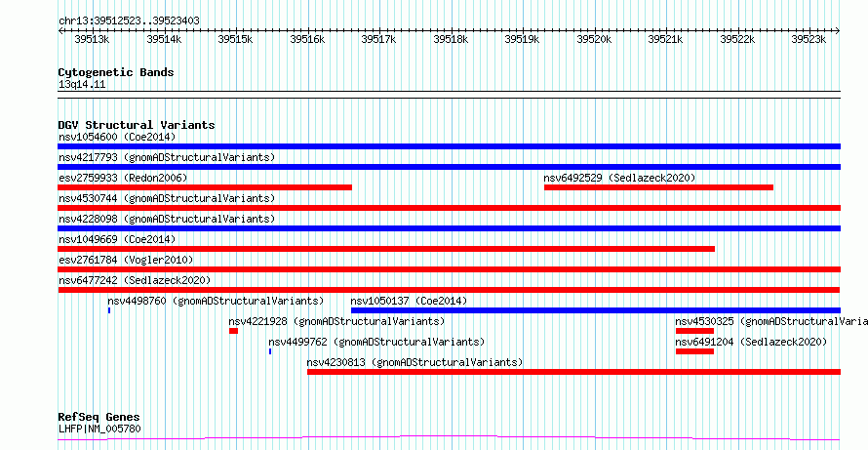Click the 39513k ruler tick label

[92, 39]
